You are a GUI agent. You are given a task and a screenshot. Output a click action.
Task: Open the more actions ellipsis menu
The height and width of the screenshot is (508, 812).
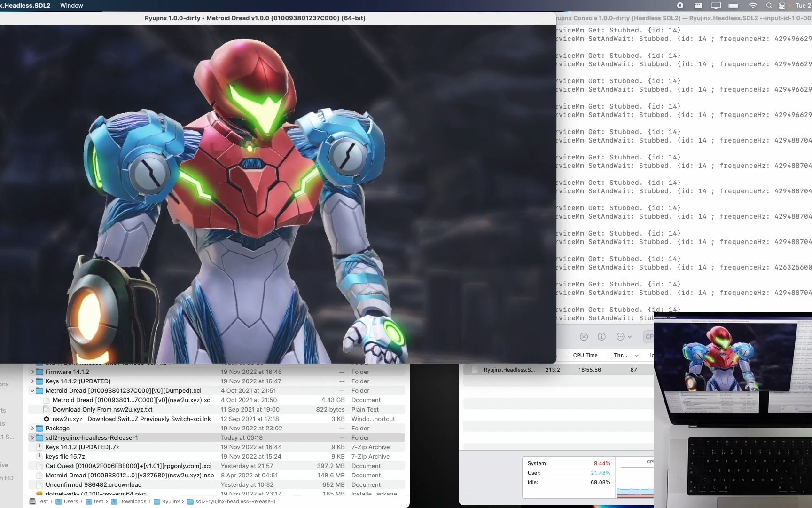(624, 337)
